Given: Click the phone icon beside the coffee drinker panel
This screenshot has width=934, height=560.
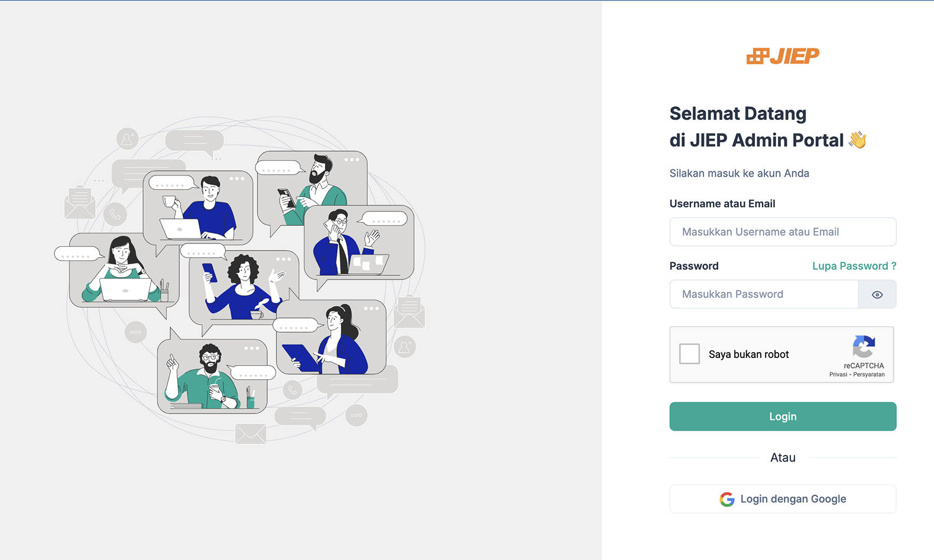Looking at the screenshot, I should 115,214.
